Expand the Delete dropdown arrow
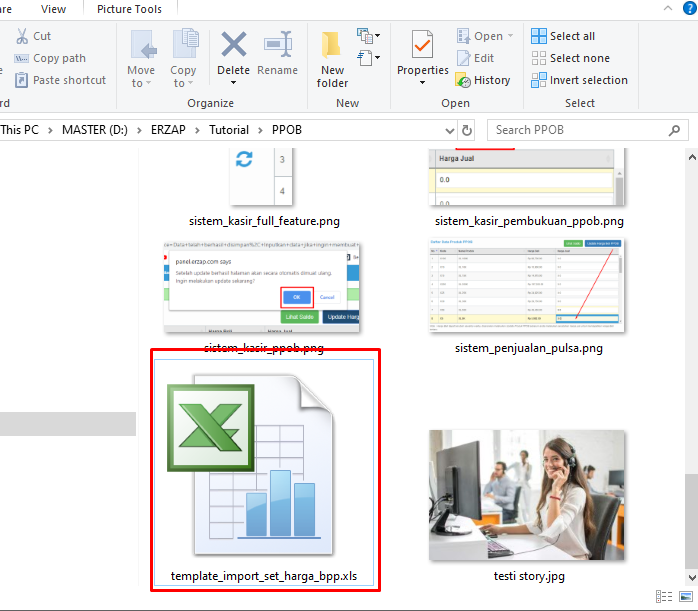The width and height of the screenshot is (698, 611). pos(233,83)
